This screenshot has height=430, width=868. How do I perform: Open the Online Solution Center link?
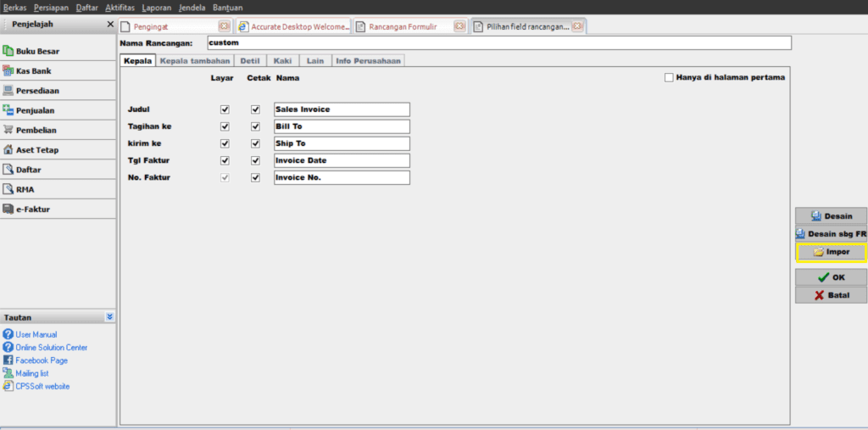click(x=51, y=348)
